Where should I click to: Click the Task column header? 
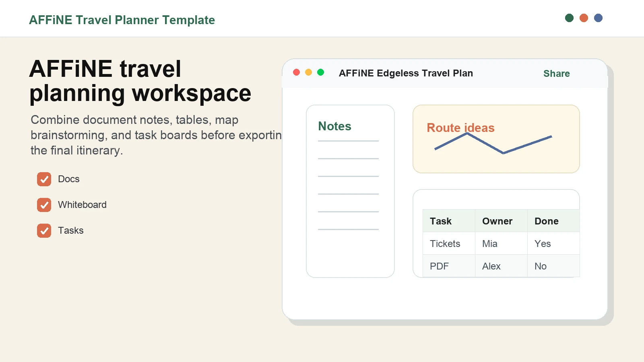coord(449,221)
